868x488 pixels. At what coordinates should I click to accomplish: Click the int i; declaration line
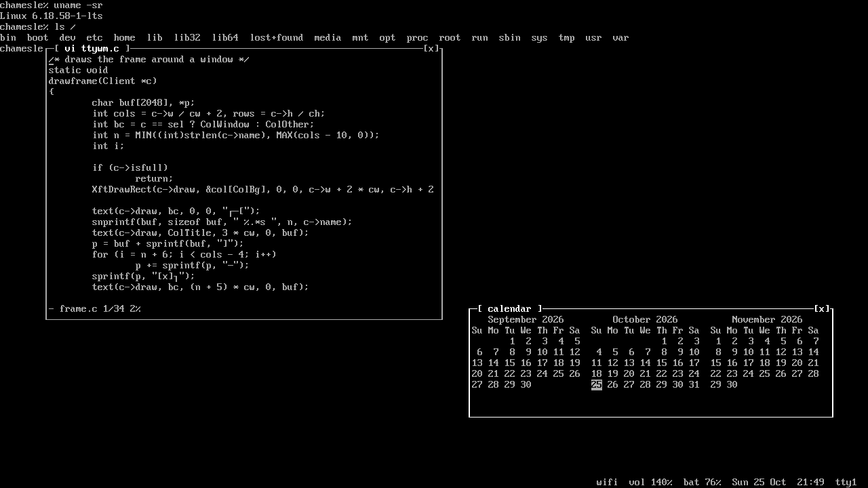pos(108,146)
